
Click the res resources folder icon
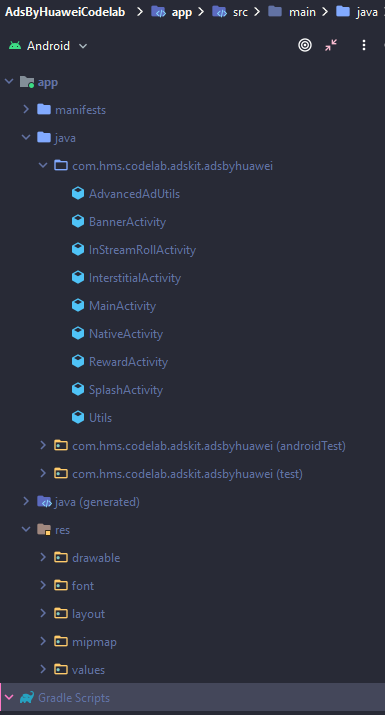[44, 529]
